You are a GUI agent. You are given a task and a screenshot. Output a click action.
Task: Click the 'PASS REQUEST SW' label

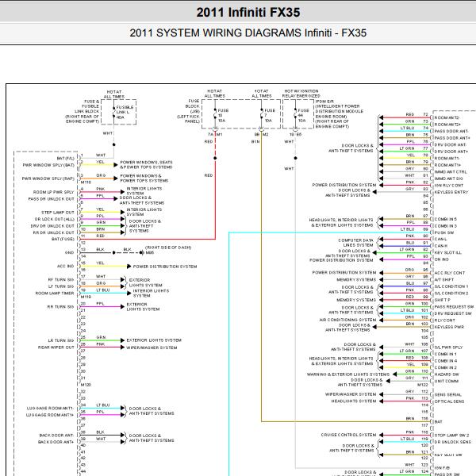[454, 306]
